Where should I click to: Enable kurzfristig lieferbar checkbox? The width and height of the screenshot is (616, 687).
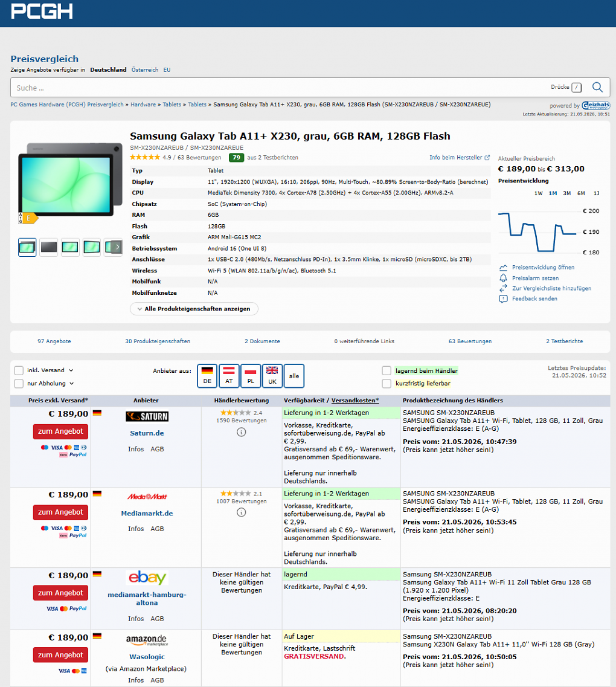pos(387,383)
